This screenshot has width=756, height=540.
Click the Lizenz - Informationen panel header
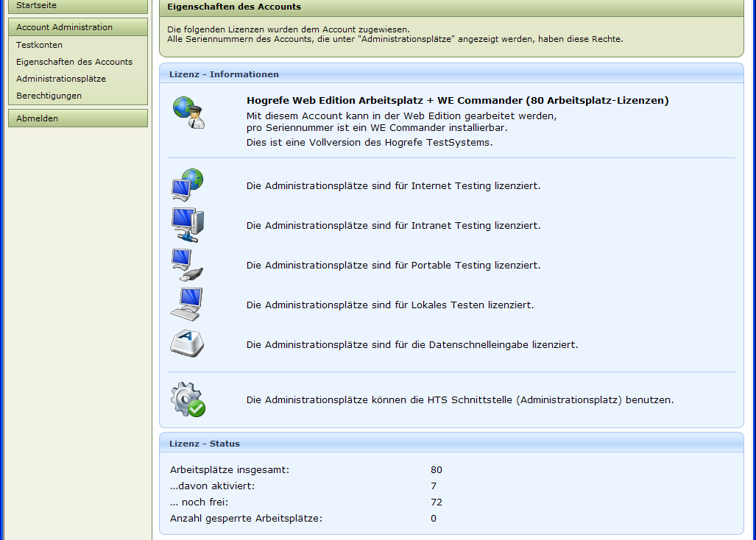click(224, 74)
